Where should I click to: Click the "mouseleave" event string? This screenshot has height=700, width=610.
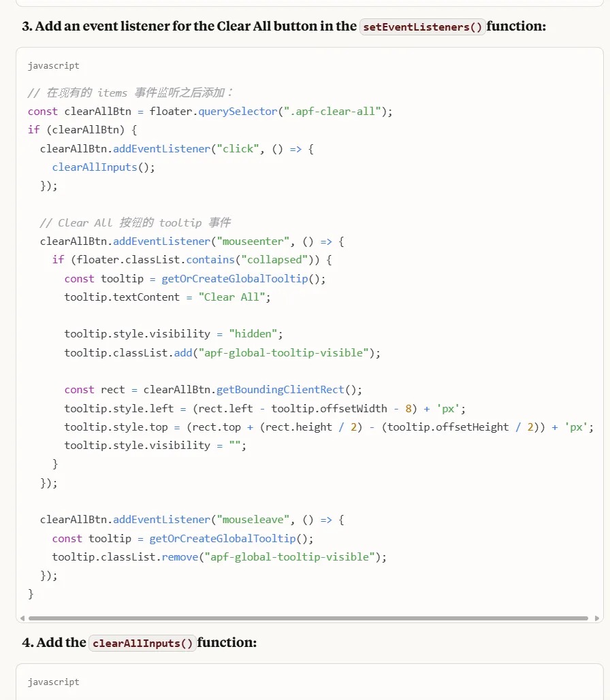[x=250, y=520]
